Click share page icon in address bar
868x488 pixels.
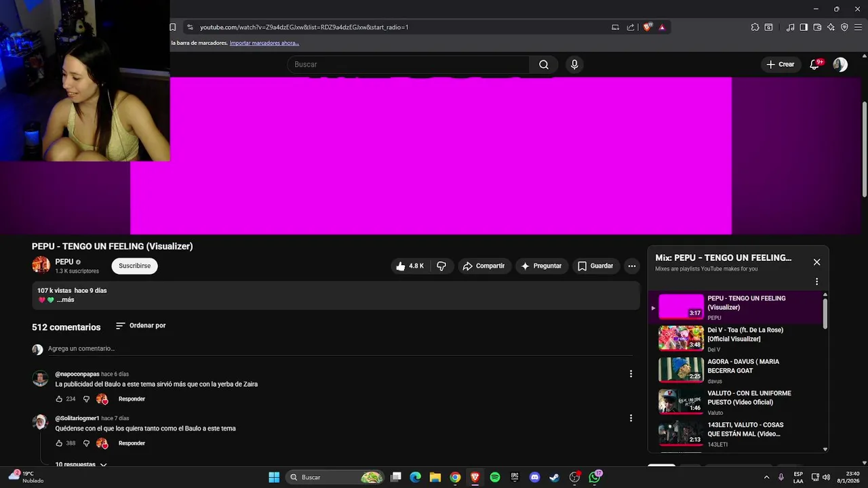coord(631,27)
